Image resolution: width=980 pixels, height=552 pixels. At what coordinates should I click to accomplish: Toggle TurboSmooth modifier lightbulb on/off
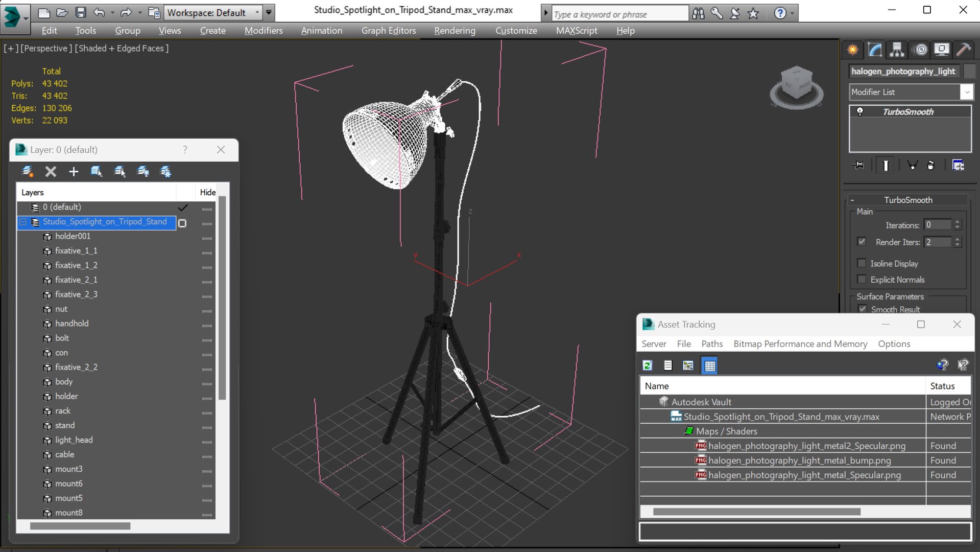[860, 111]
